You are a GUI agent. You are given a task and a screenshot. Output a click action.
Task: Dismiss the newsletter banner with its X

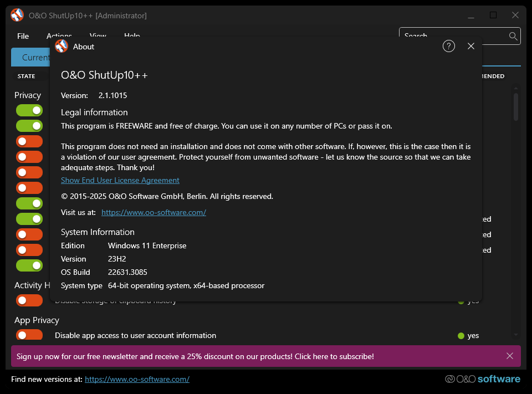(510, 356)
